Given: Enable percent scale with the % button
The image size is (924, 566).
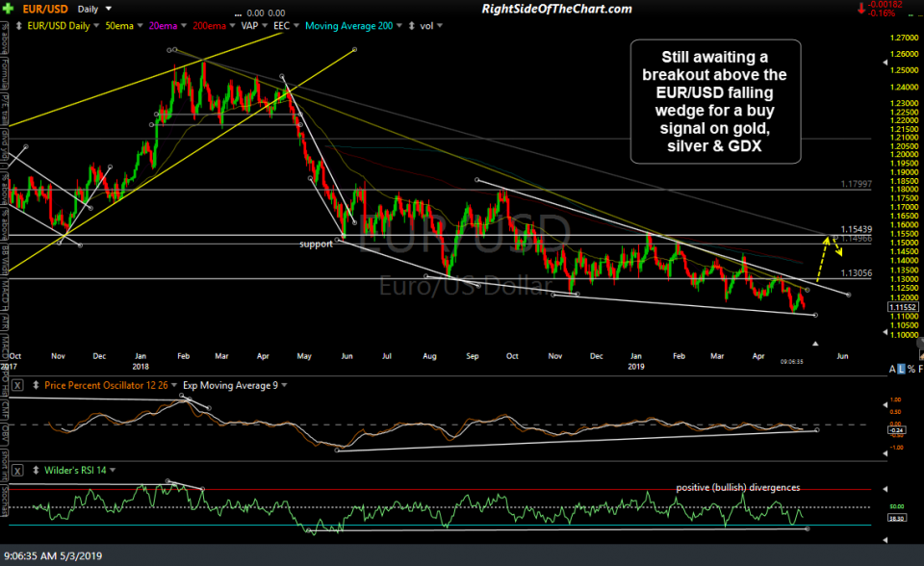Looking at the screenshot, I should click(911, 368).
